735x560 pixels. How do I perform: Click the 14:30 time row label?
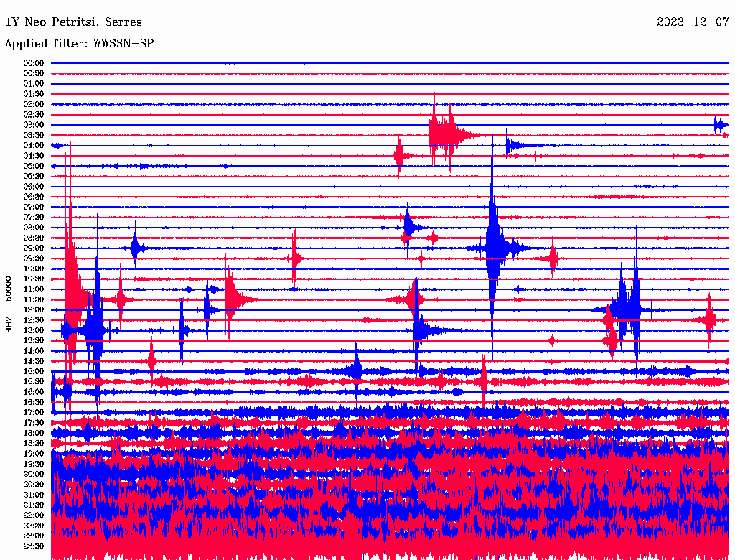[34, 361]
